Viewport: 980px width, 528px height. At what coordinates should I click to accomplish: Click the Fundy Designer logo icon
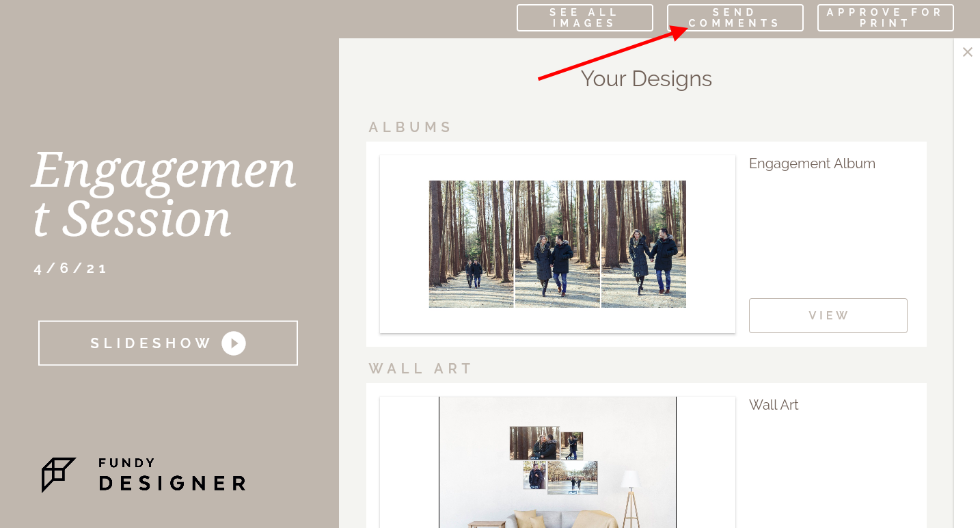[x=59, y=475]
